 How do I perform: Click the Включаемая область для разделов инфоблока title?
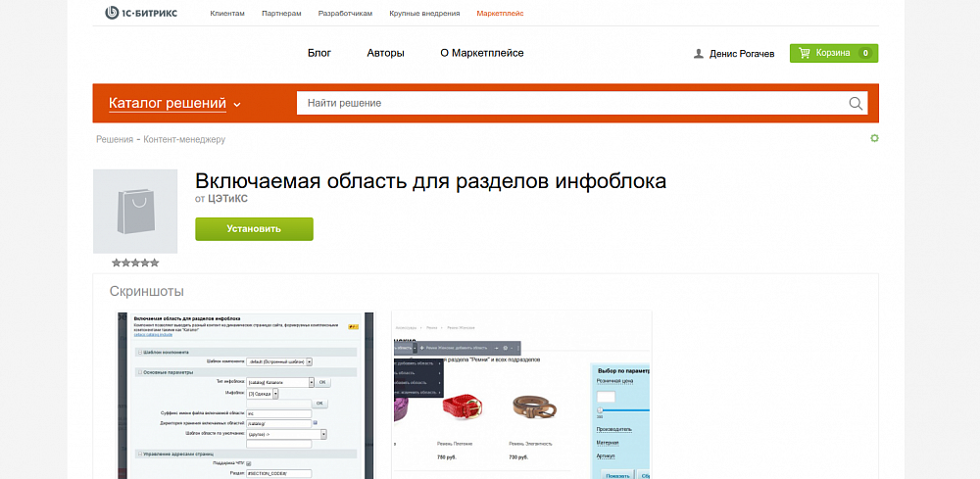[x=430, y=181]
